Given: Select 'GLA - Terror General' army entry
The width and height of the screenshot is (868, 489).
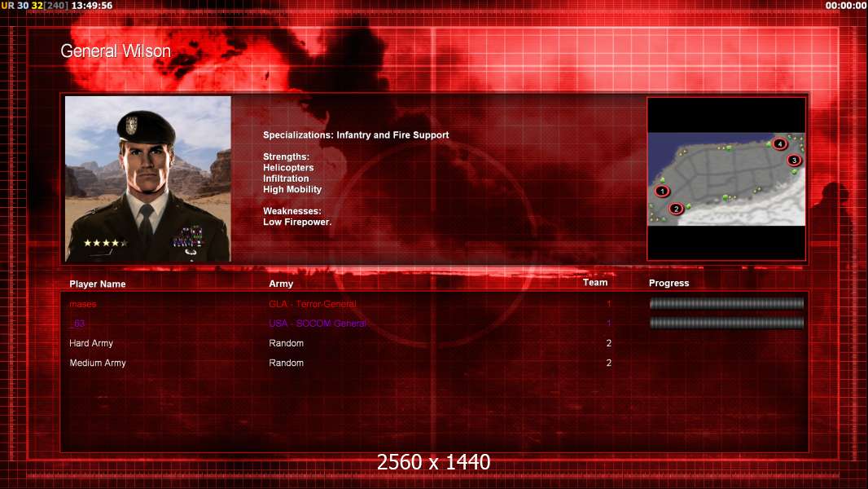Looking at the screenshot, I should pos(313,304).
